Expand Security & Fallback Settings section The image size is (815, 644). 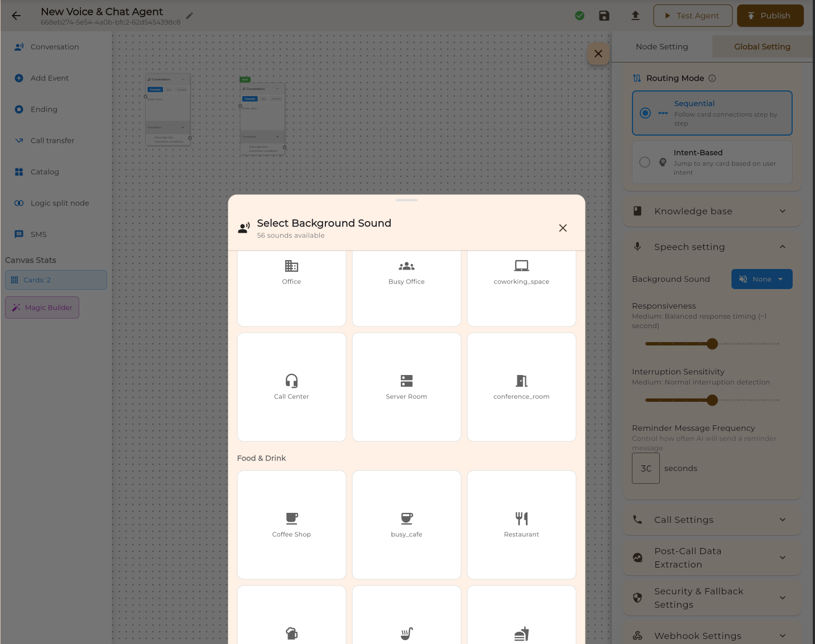(x=712, y=598)
